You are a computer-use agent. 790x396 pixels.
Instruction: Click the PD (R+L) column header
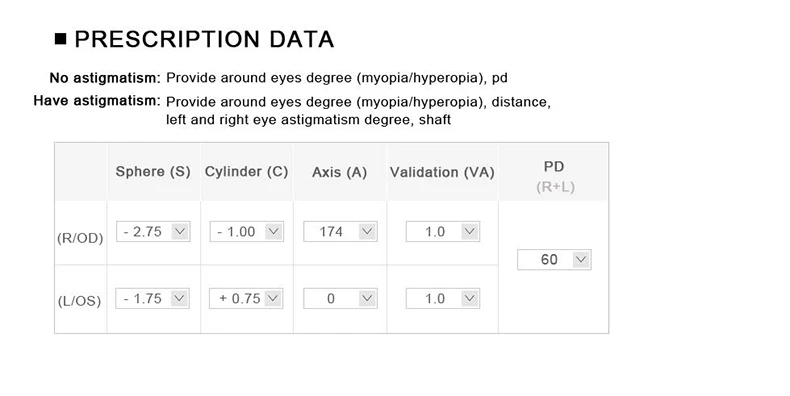point(554,176)
